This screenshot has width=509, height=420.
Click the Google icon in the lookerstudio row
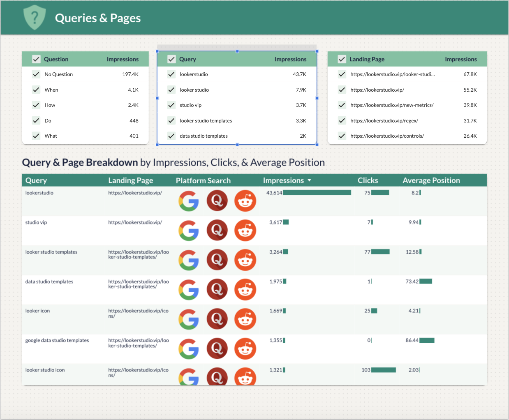[189, 201]
